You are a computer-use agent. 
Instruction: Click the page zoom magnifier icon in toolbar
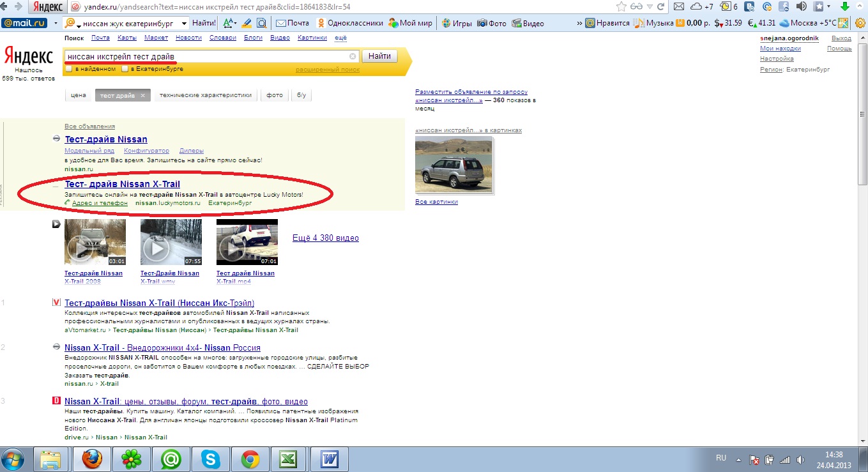point(261,23)
